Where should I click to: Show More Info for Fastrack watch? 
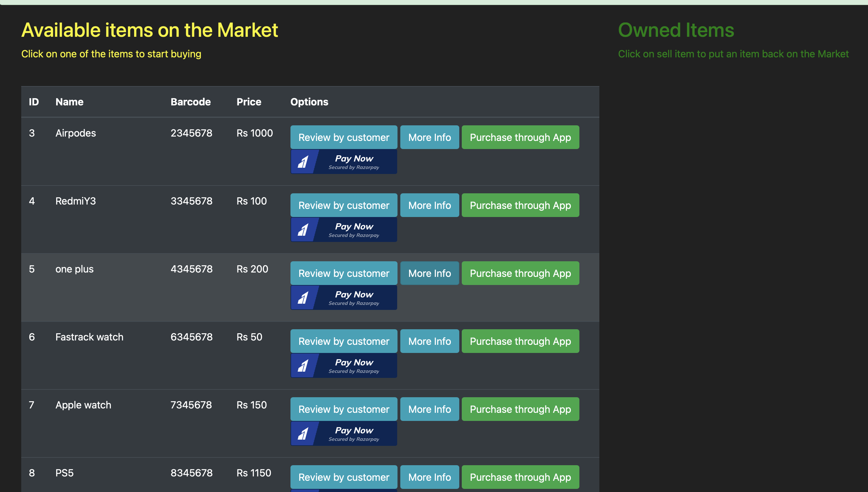[x=429, y=341]
